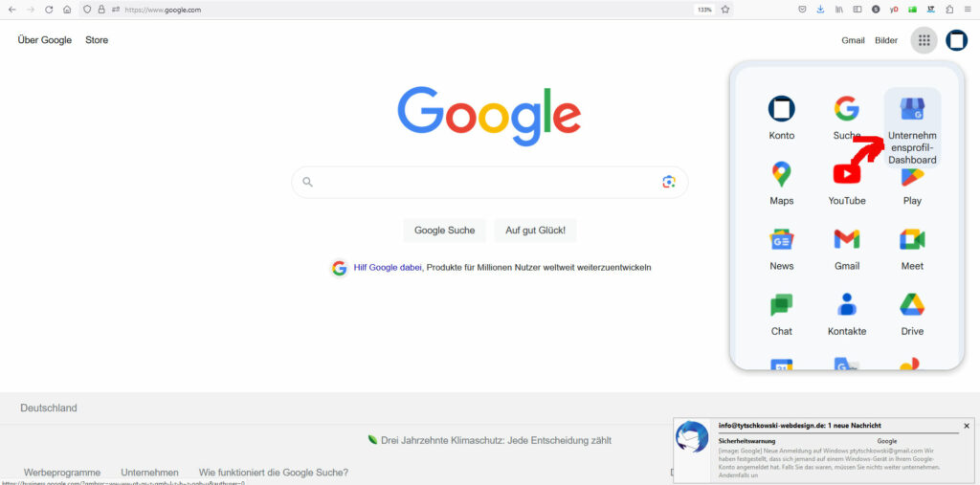Open Kontakte in the apps panel

click(847, 314)
